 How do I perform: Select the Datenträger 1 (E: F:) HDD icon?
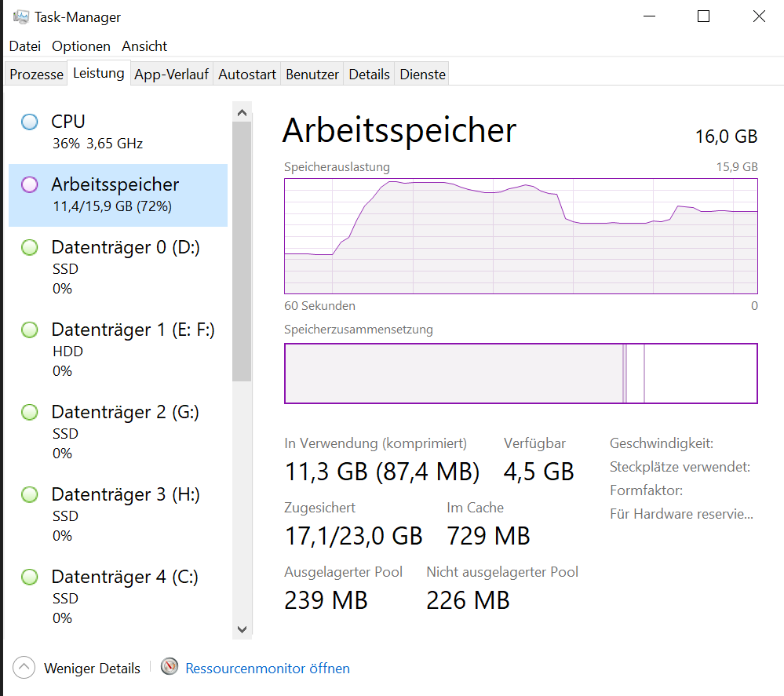[29, 330]
